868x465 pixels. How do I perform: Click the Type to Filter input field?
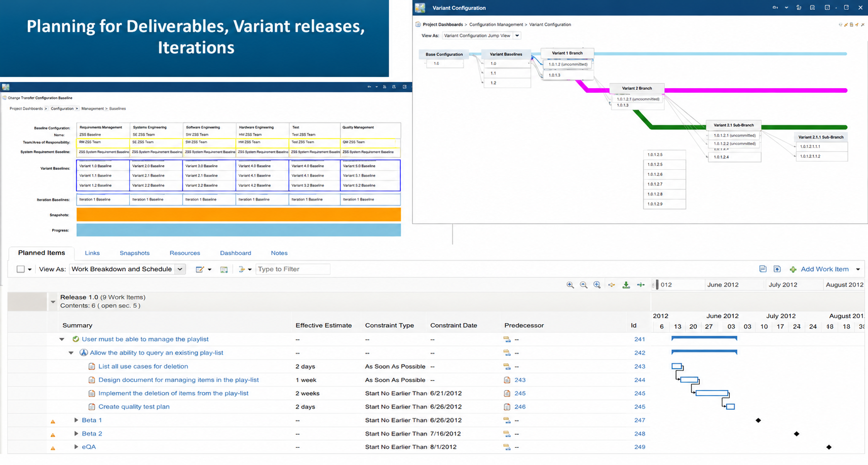(293, 269)
